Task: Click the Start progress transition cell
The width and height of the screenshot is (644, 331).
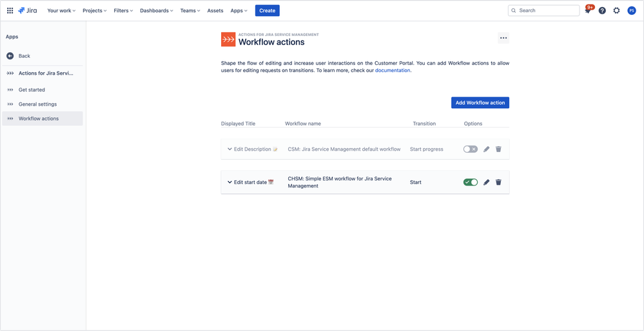Action: [426, 149]
